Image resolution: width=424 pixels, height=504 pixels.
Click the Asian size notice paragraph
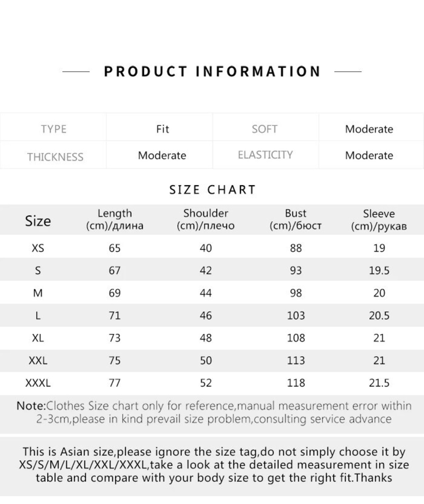(214, 465)
